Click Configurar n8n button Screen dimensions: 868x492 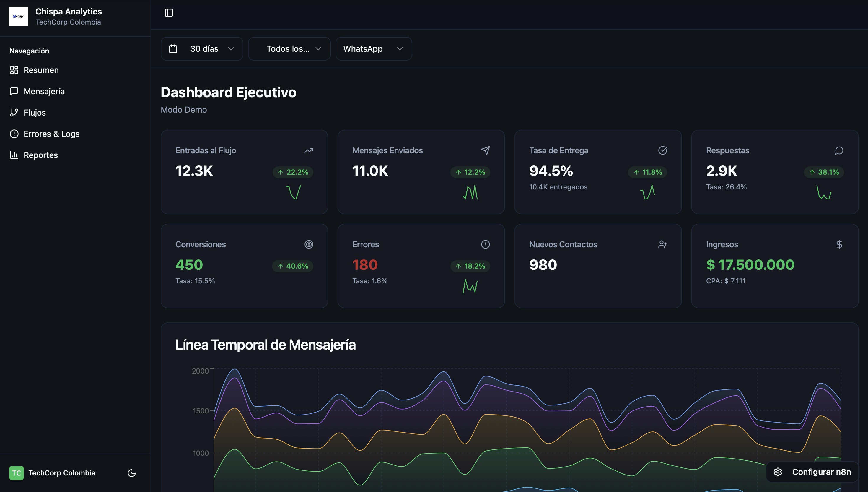tap(812, 472)
